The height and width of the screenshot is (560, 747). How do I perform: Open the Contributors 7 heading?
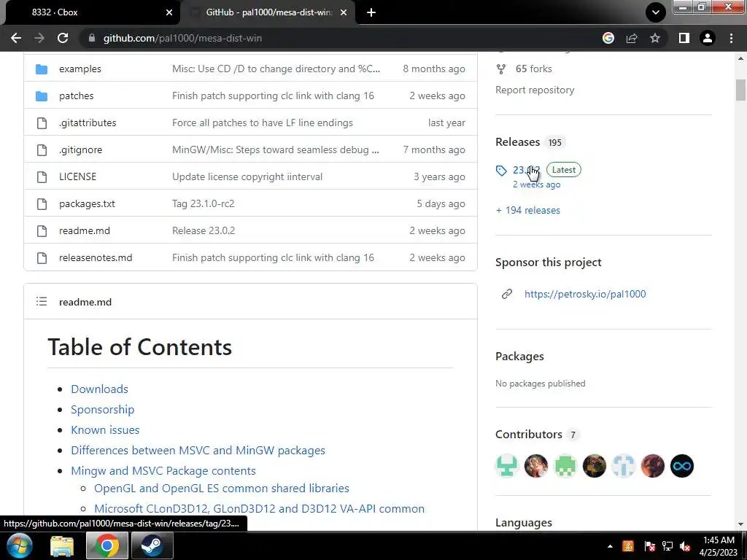click(x=536, y=435)
